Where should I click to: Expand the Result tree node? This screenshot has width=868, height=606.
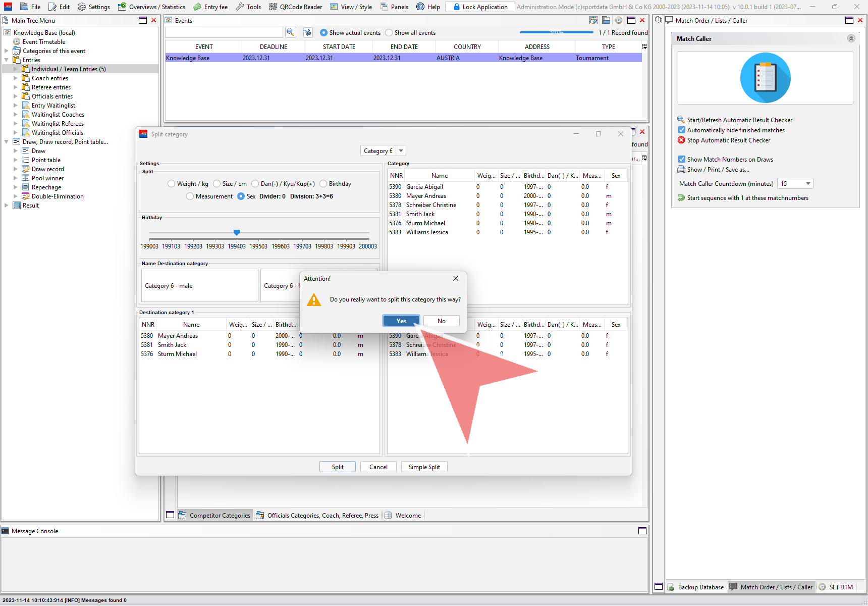[x=6, y=206]
